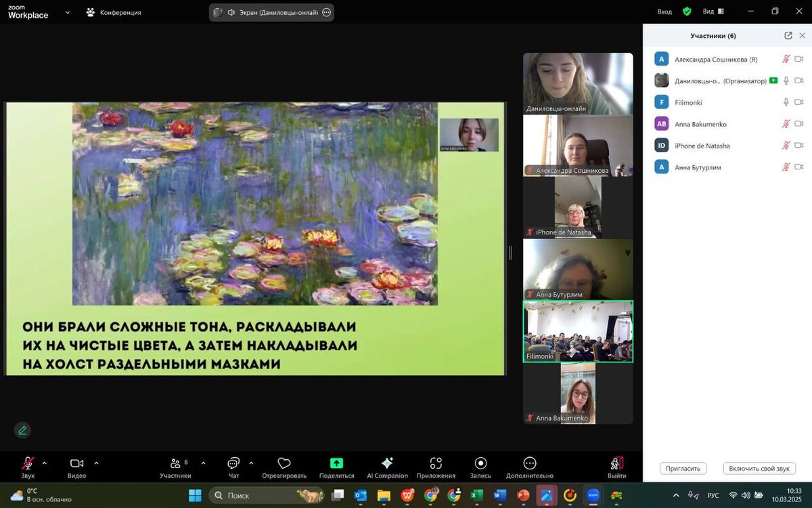Switch input language РУС indicator

click(x=713, y=495)
